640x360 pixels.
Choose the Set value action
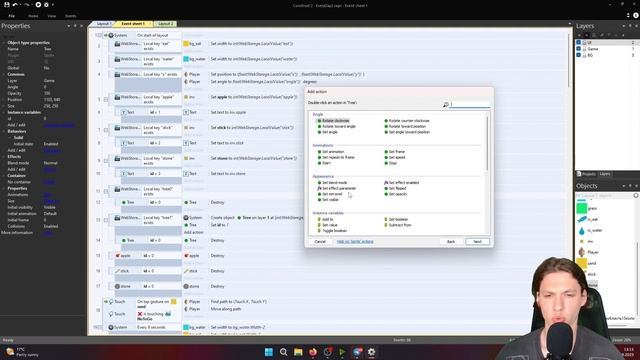pyautogui.click(x=328, y=225)
